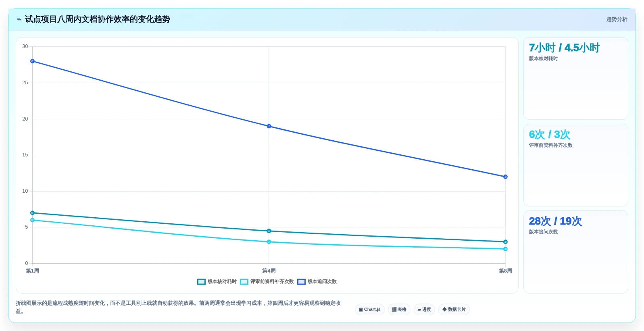This screenshot has height=331, width=644.
Task: Click the 6次 / 3次 stat value
Action: coord(550,135)
